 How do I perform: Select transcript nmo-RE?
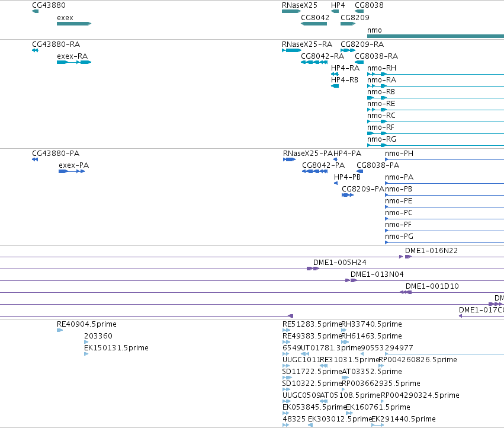click(x=381, y=104)
